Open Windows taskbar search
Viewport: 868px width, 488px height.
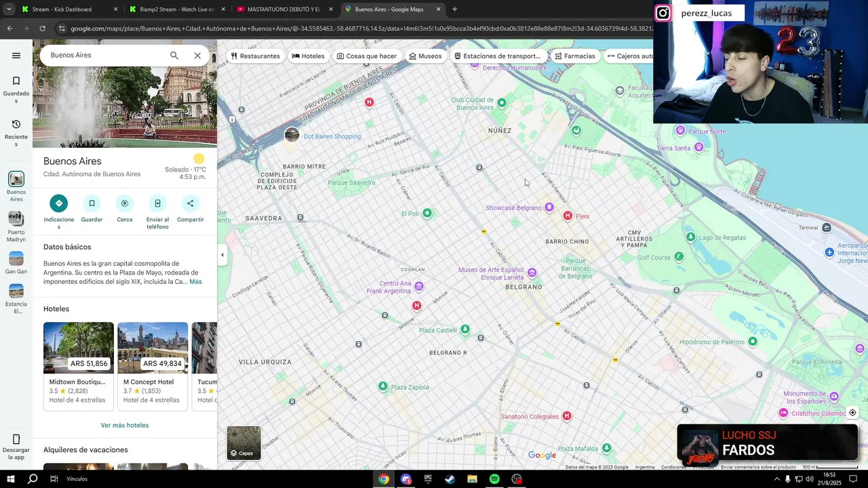pos(33,479)
